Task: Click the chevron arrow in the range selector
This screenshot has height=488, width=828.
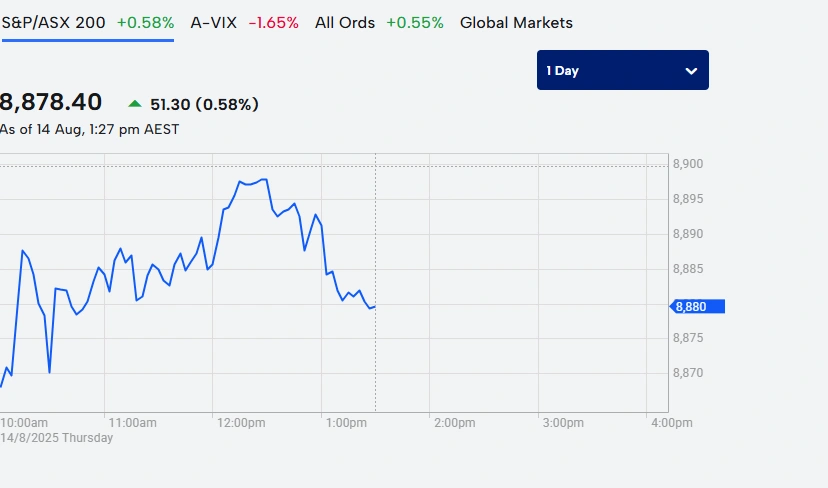Action: pos(691,71)
